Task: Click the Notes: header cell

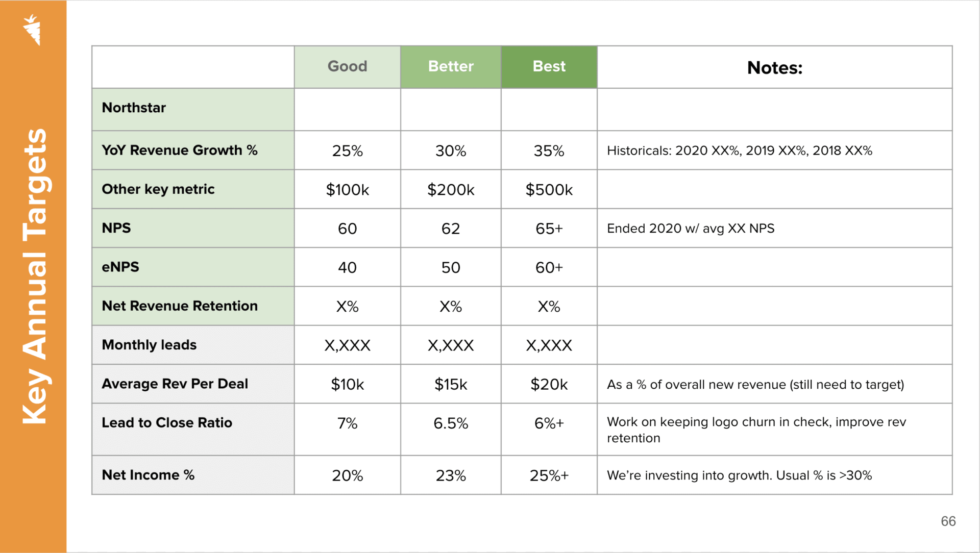Action: 774,68
